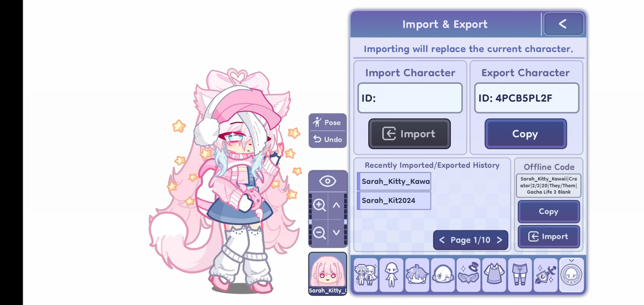Select the hat and mask accessories tab
Viewport: 644px width, 305px height.
(468, 275)
